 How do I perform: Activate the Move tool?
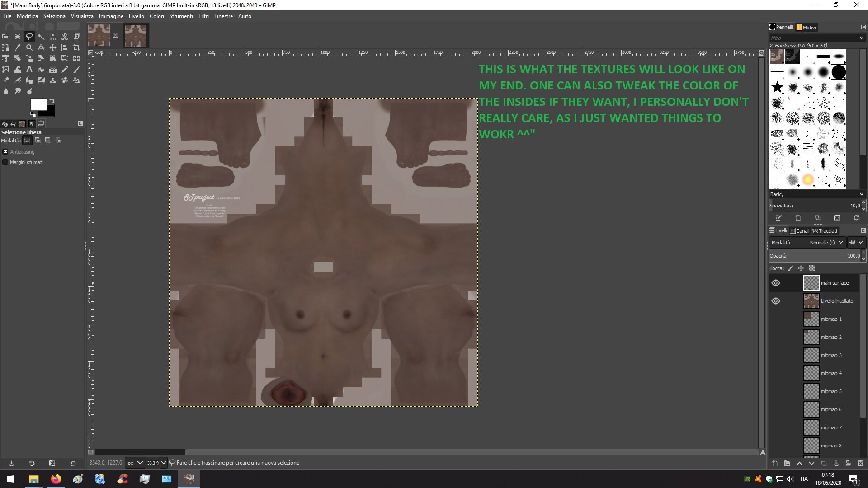tap(53, 47)
